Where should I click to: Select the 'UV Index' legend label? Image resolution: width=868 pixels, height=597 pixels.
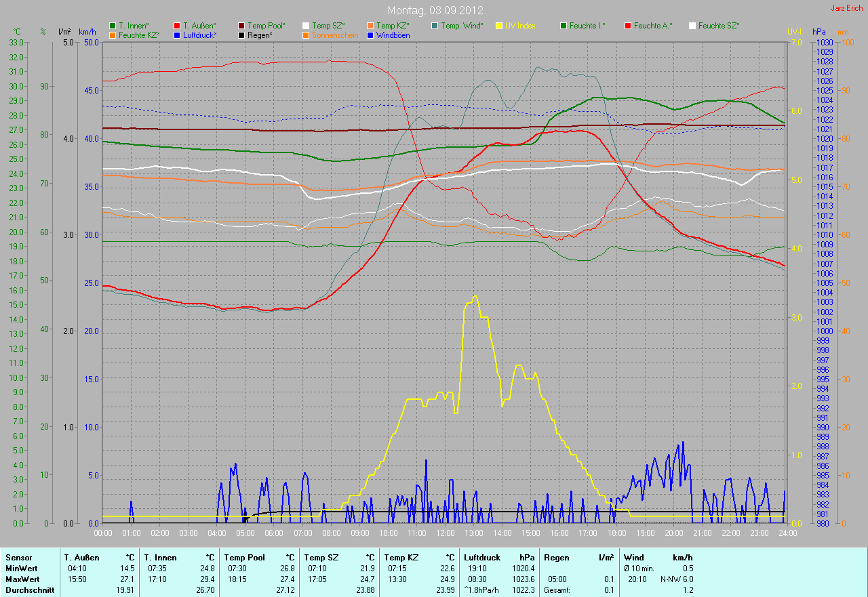[x=520, y=26]
